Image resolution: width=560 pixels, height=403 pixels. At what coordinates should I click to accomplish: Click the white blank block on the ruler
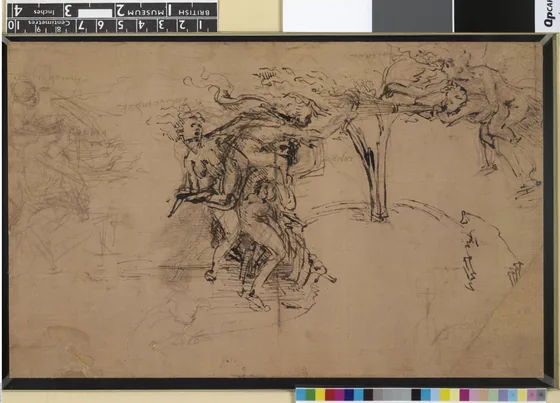[95, 13]
